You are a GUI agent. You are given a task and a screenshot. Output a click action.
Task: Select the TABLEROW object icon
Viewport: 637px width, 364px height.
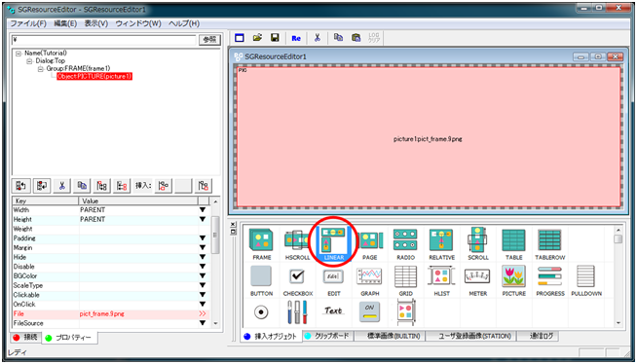tap(549, 244)
